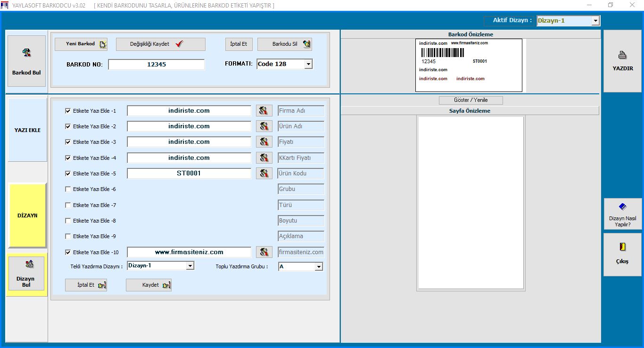This screenshot has width=644, height=348.
Task: Enable Etikete Yazı Ekle -7
Action: click(68, 205)
